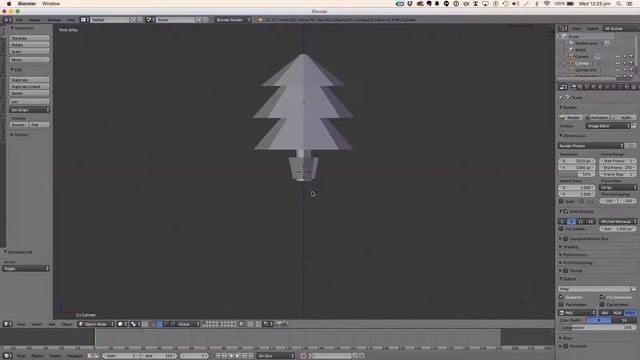Toggle the Placeholders checkbox in Output

tap(561, 304)
